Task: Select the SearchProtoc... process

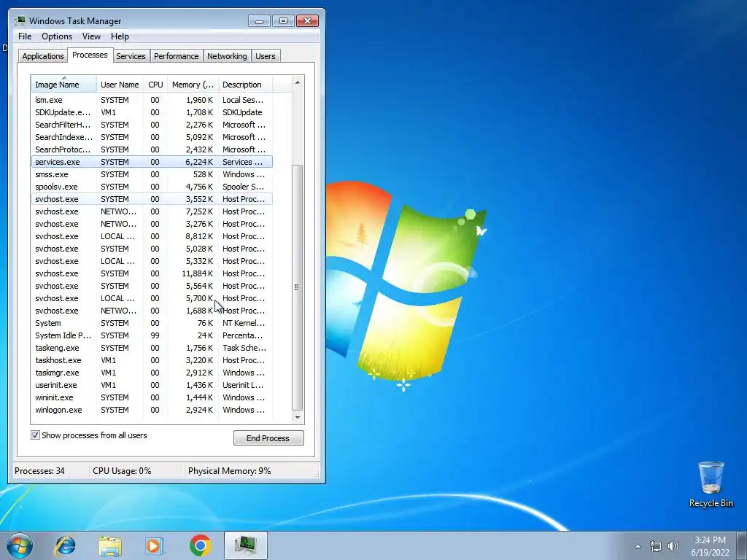Action: 152,149
